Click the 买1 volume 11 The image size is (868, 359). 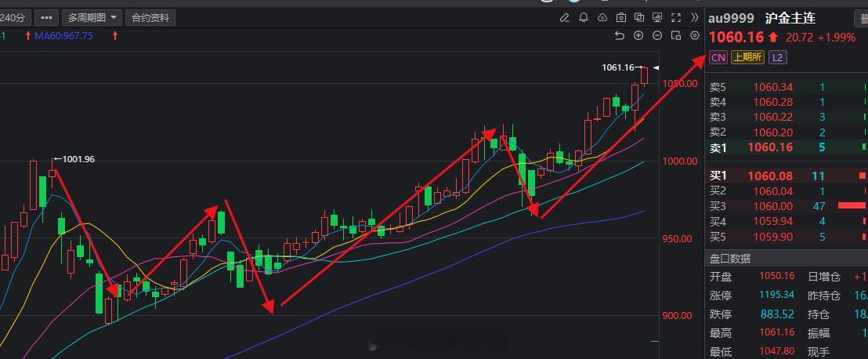point(818,176)
